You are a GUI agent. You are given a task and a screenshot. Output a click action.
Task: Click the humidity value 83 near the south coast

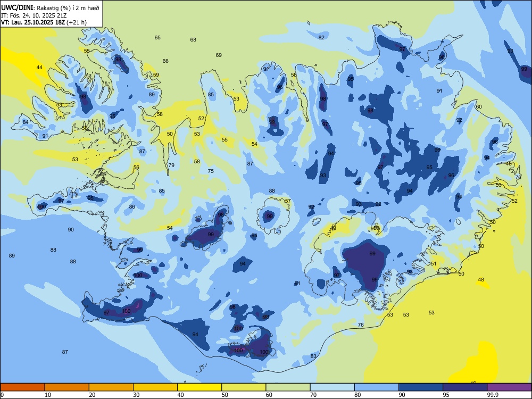(x=313, y=356)
